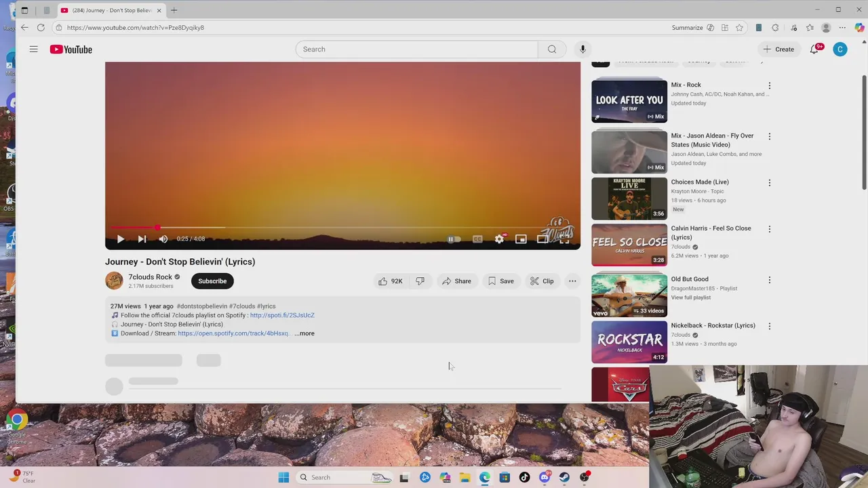Subscribe to 7clouds Rock
The width and height of the screenshot is (868, 488).
212,281
